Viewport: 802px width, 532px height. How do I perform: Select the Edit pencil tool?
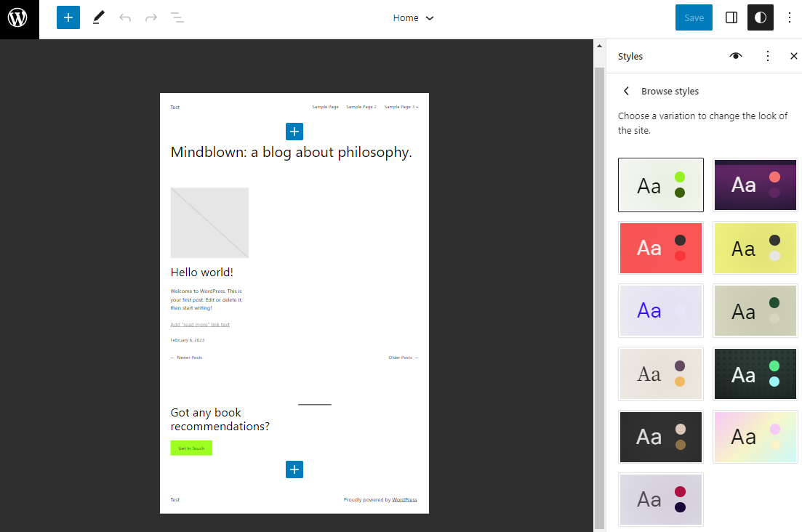[98, 17]
